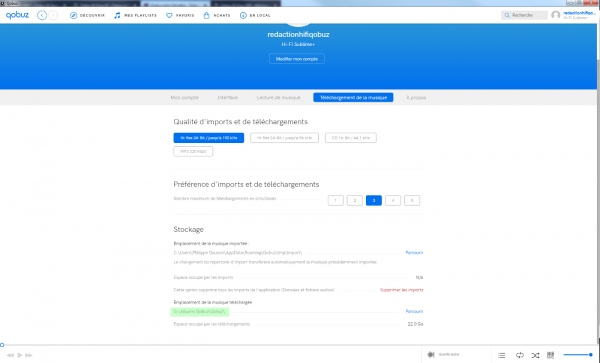Select Hi-Res 24-Bit up to 192 kHz quality
The image size is (600, 363).
tap(209, 138)
